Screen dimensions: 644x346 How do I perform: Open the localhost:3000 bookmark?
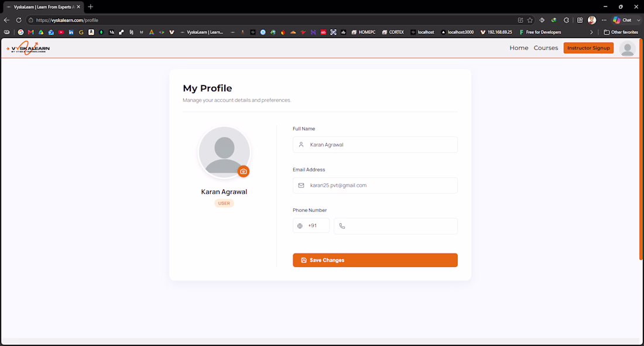point(457,32)
